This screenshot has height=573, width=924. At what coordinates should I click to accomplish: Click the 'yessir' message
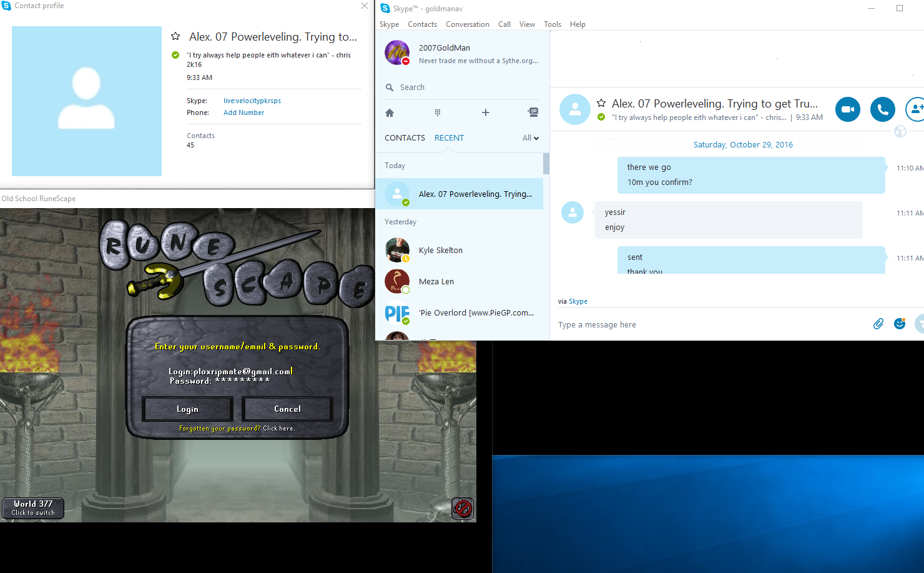point(615,212)
